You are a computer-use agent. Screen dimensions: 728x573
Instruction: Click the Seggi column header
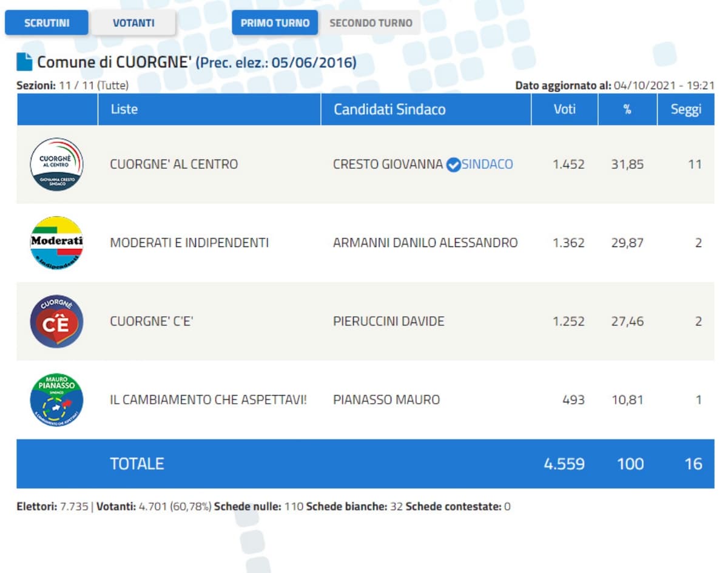click(x=686, y=109)
